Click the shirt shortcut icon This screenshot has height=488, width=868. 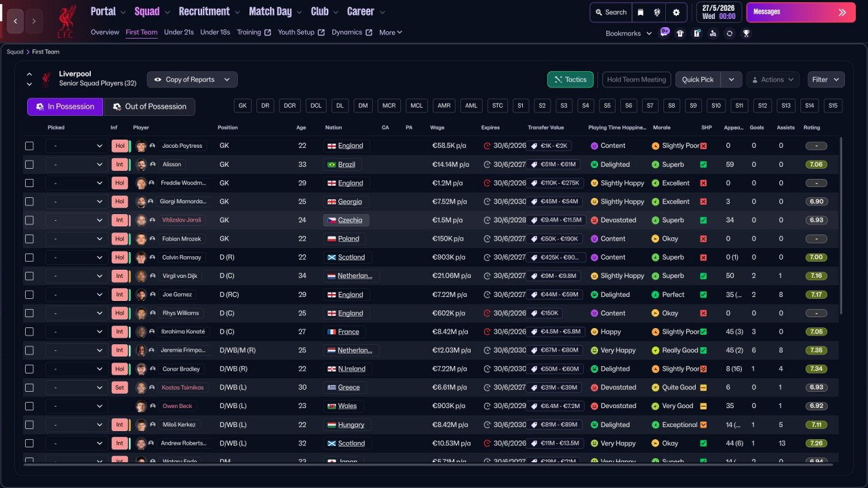[x=680, y=33]
